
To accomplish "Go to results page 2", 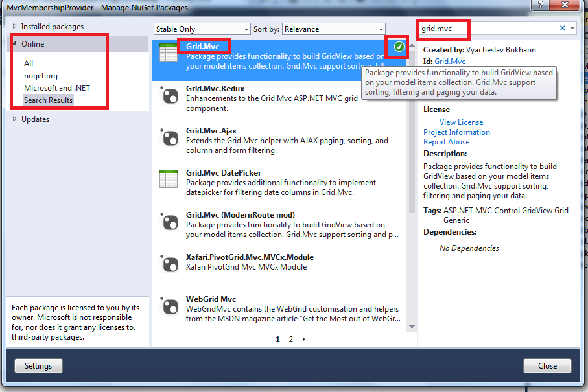I will pos(290,339).
